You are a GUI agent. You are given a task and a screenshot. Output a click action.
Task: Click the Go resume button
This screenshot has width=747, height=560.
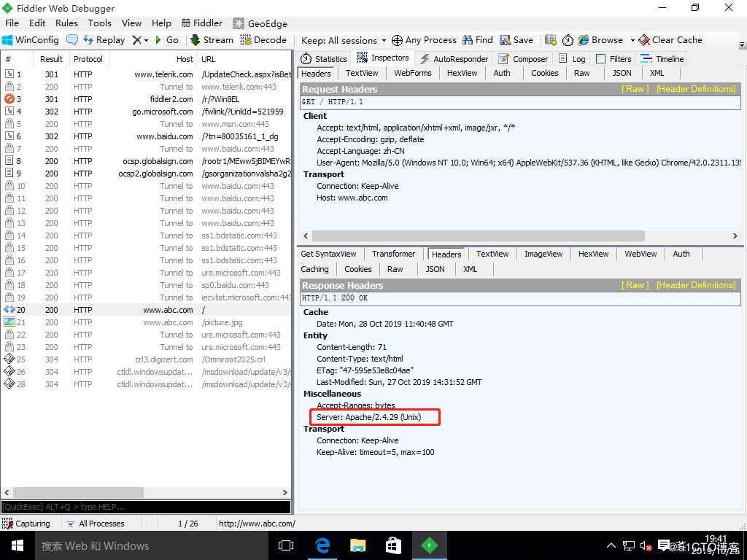pos(167,40)
